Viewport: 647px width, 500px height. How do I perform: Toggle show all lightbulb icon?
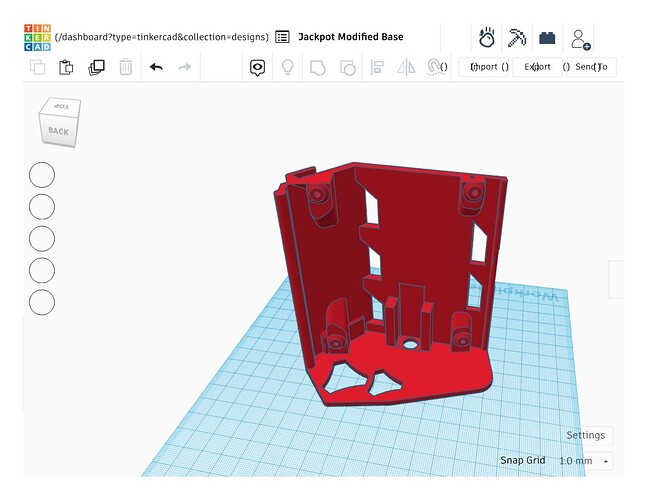[x=287, y=67]
